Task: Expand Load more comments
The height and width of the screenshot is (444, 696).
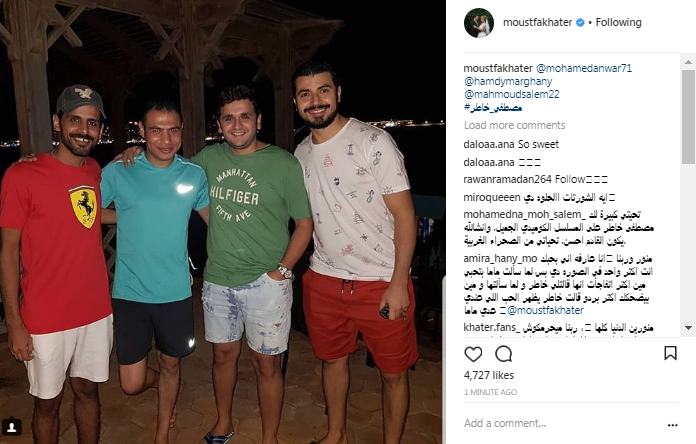Action: 514,125
